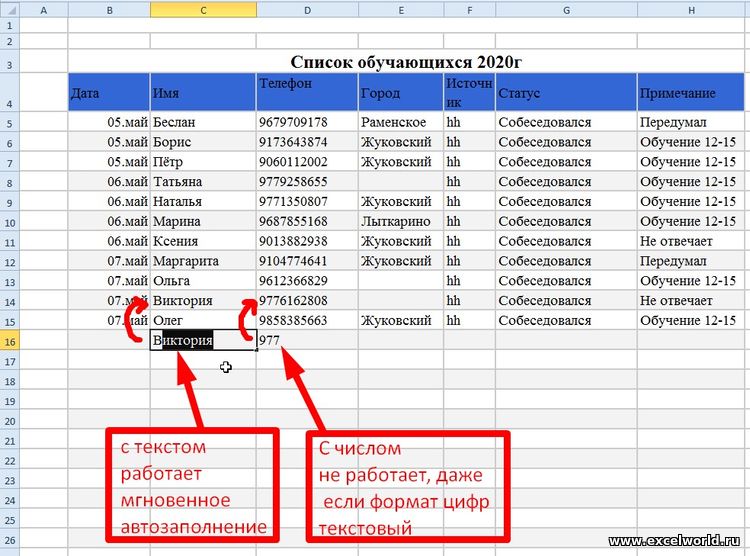Click the date '06.май' in Татьяна row
The width and height of the screenshot is (750, 556).
coord(109,182)
